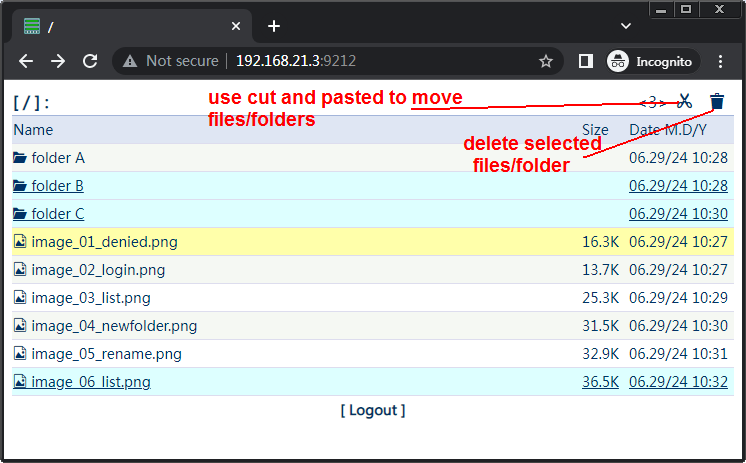Image resolution: width=746 pixels, height=463 pixels.
Task: Click the Logout link
Action: 373,410
